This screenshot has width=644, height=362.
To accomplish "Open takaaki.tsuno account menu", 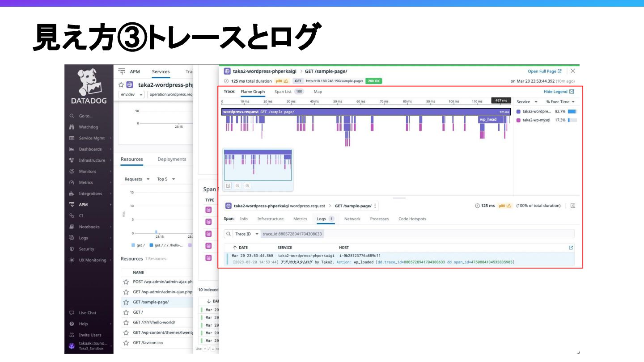I will click(89, 345).
